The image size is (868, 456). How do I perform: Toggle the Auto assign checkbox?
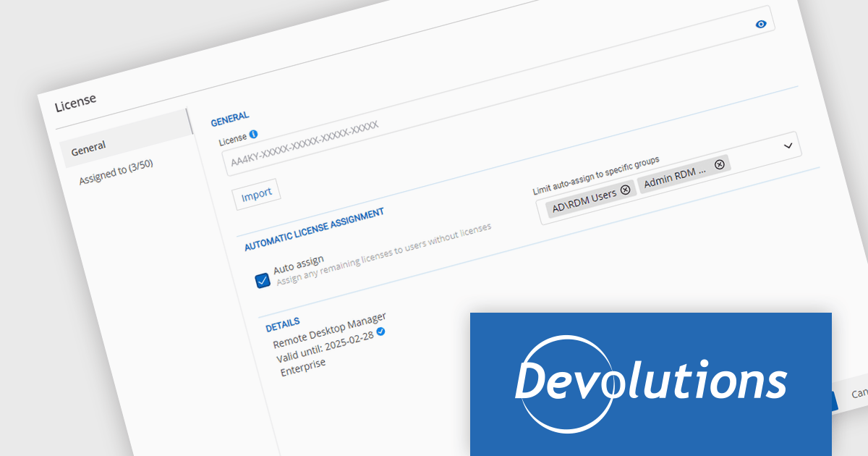point(263,280)
